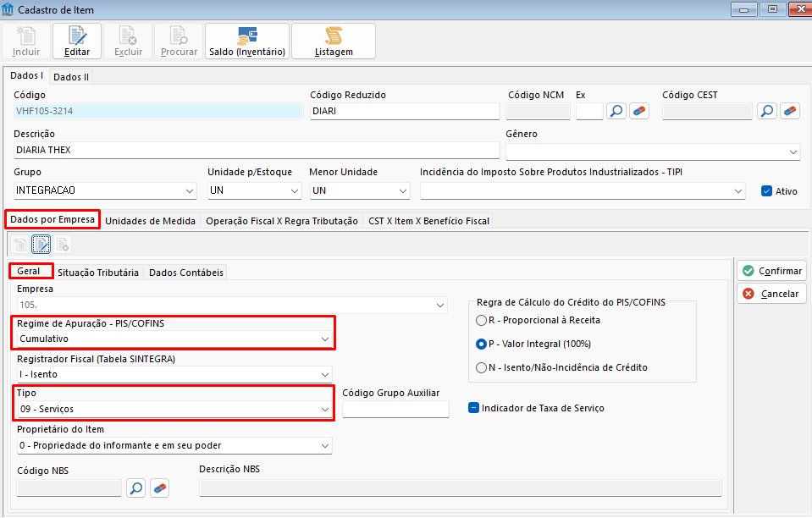Viewport: 812px width, 518px height.
Task: Switch to the Dados II tab
Action: click(x=71, y=77)
